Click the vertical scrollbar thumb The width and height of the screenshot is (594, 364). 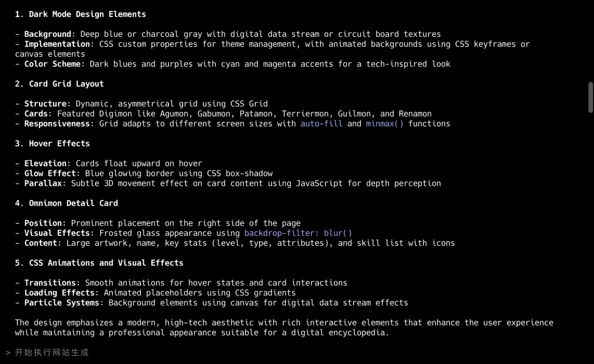[x=590, y=97]
